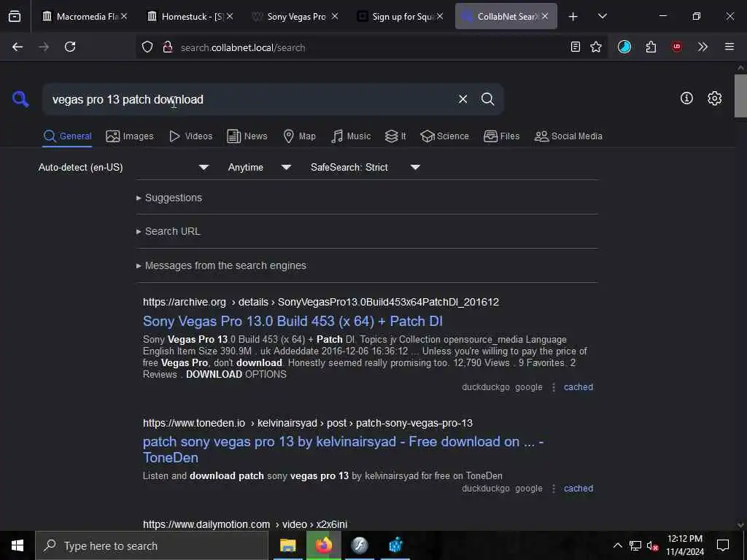Select the Music search category
This screenshot has width=747, height=560.
[351, 136]
